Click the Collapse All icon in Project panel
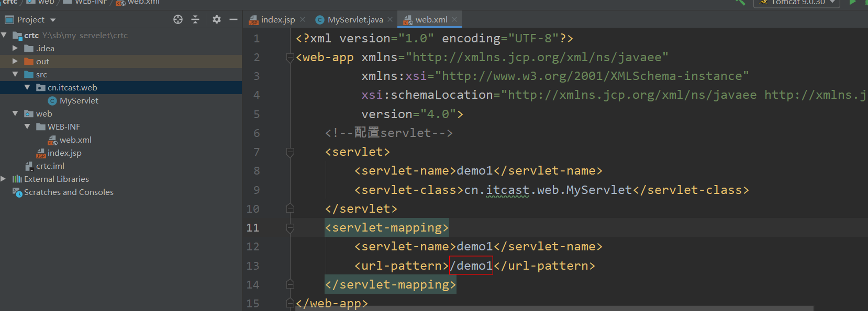This screenshot has width=868, height=311. coord(195,19)
